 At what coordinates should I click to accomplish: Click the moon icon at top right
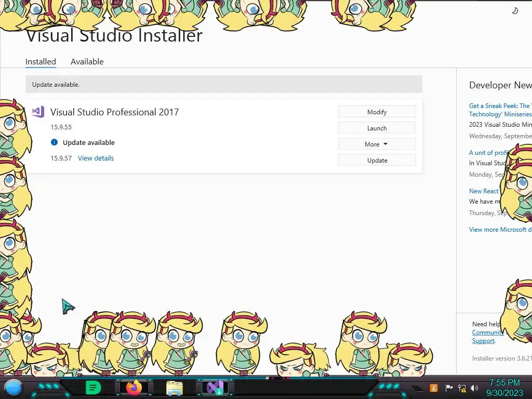[515, 11]
